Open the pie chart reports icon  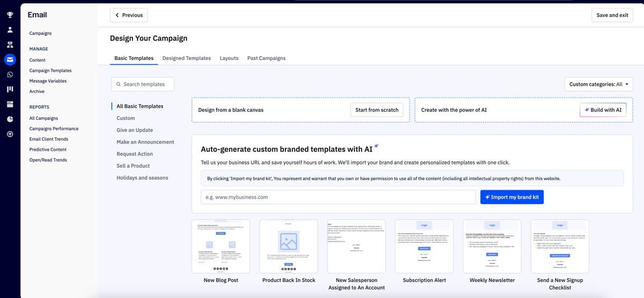click(10, 119)
